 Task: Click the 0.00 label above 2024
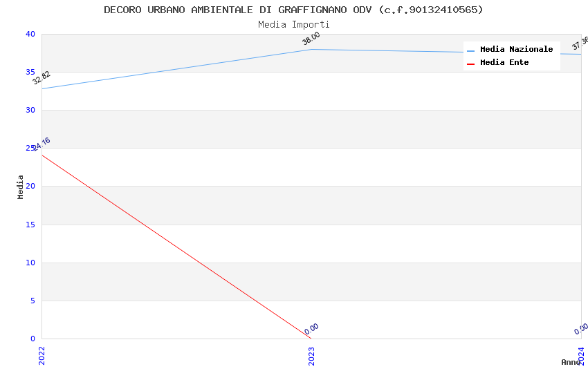click(581, 329)
